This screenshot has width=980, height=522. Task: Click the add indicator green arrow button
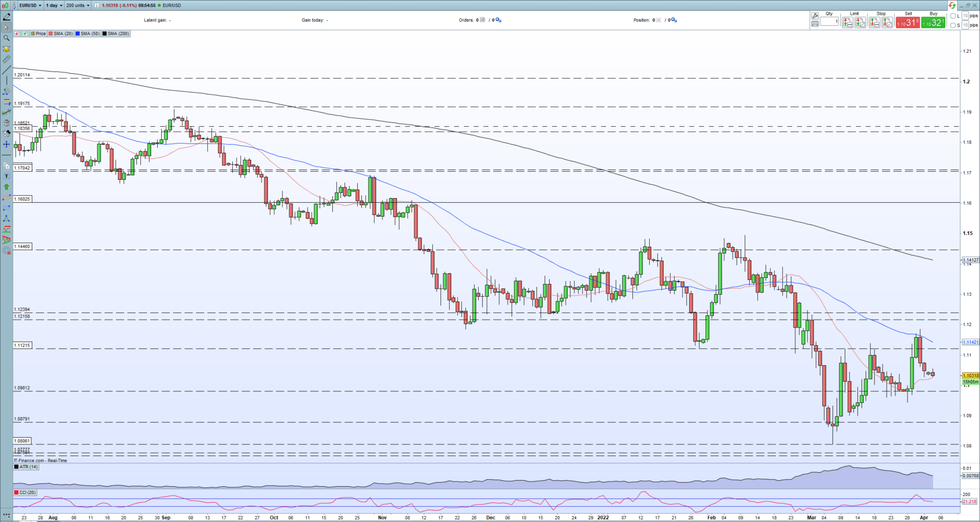24,34
